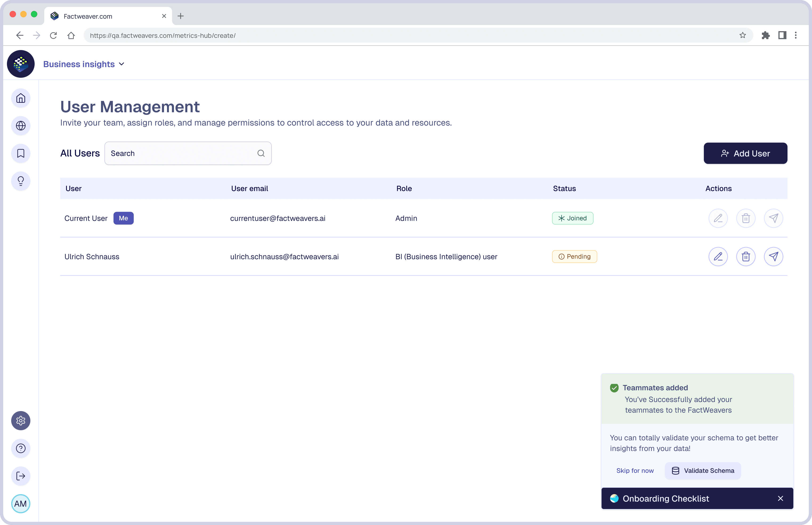This screenshot has width=812, height=525.
Task: Open the settings gear in sidebar
Action: pos(21,420)
